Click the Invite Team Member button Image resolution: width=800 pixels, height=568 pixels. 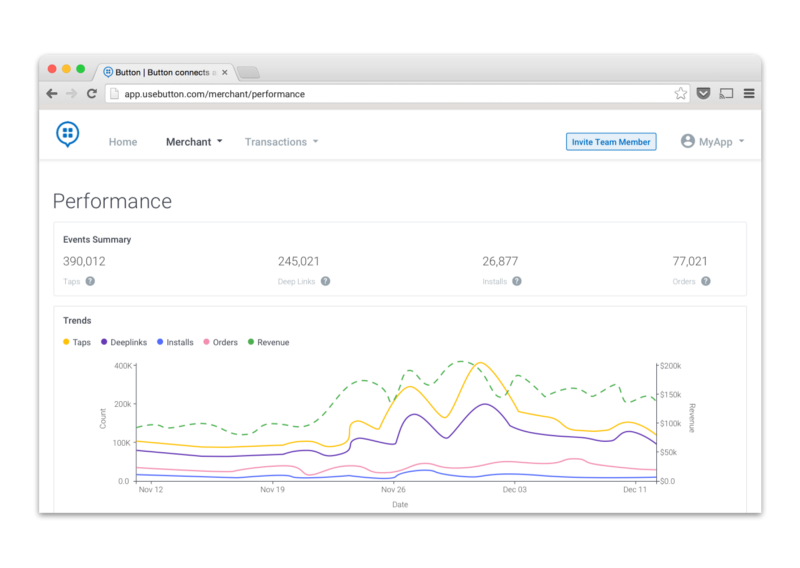610,142
